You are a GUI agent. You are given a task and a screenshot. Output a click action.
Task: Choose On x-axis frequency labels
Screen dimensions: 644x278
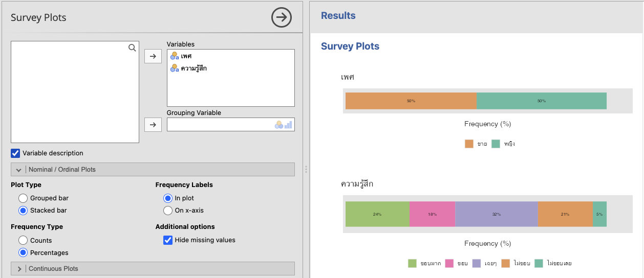(168, 210)
